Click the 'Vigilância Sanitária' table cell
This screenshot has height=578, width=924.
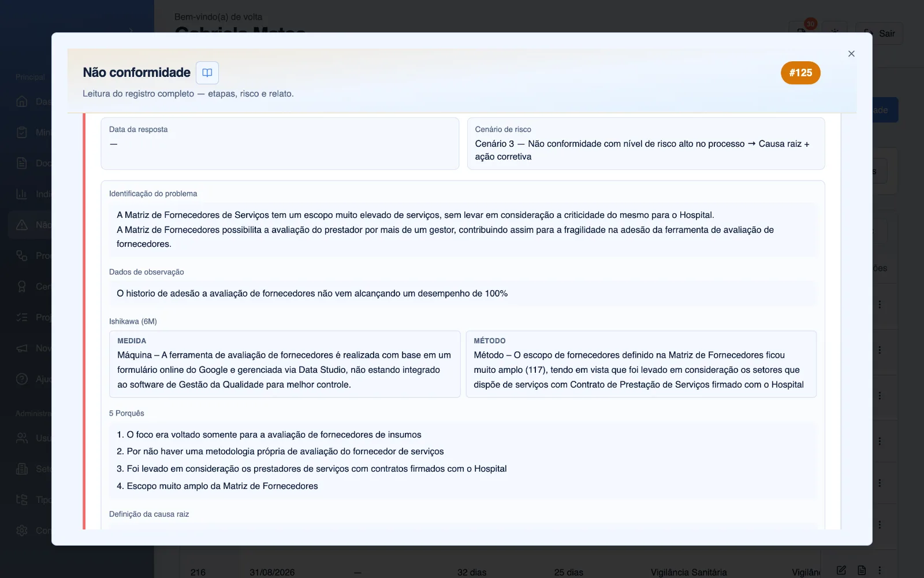(689, 572)
